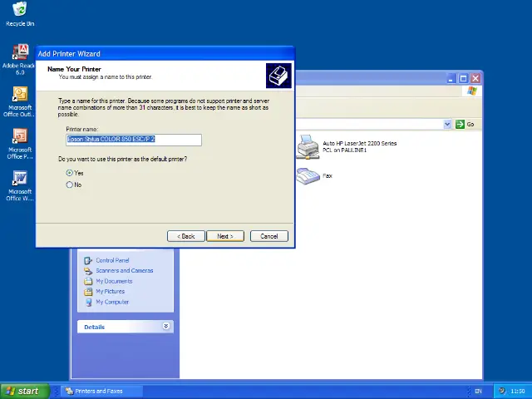The width and height of the screenshot is (532, 399).
Task: Click the My Documents folder icon
Action: point(88,281)
